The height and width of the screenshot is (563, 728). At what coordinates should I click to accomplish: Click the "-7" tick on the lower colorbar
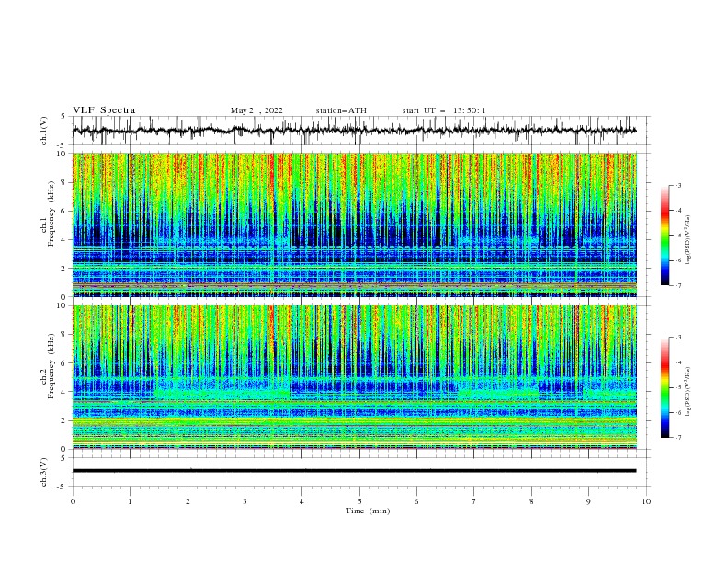[x=678, y=438]
